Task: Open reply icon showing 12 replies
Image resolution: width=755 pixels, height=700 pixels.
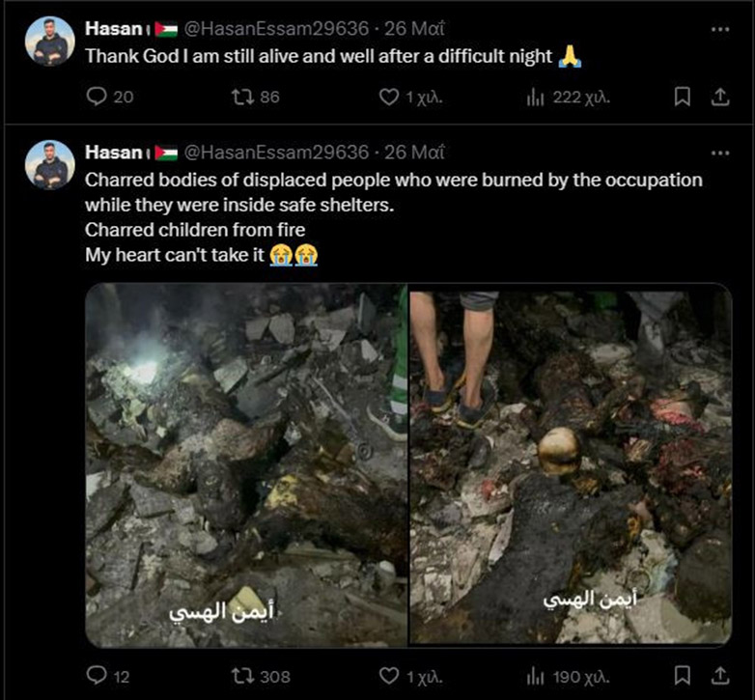Action: [98, 676]
